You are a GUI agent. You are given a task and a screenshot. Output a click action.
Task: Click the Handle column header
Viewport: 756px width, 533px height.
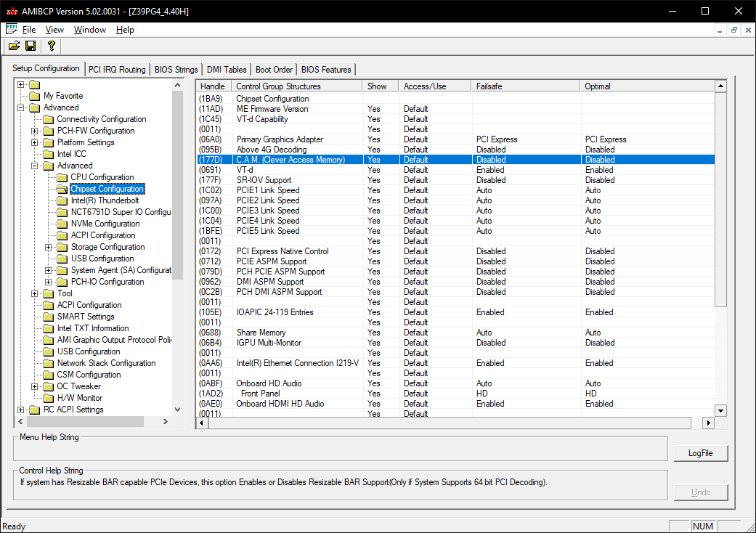coord(214,86)
